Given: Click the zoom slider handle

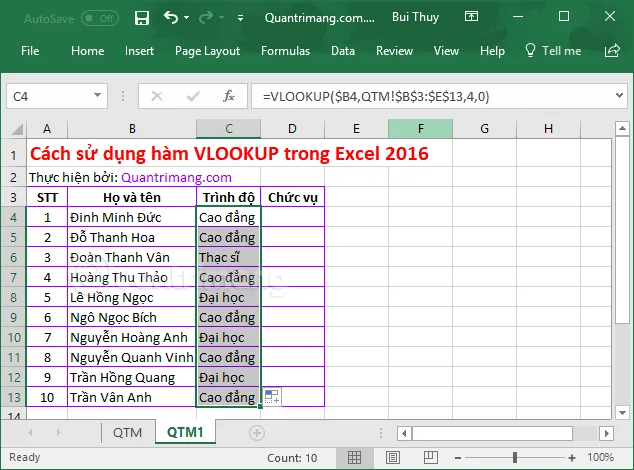Looking at the screenshot, I should point(515,457).
